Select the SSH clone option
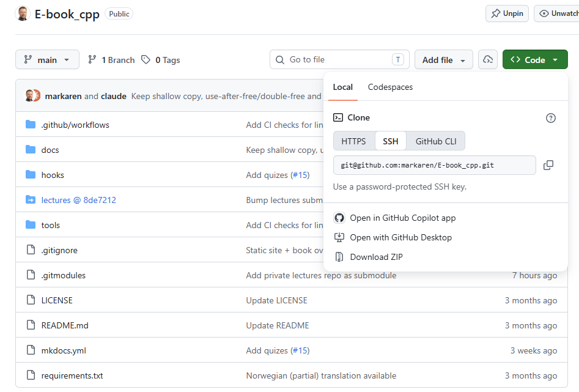The width and height of the screenshot is (579, 392). point(390,141)
